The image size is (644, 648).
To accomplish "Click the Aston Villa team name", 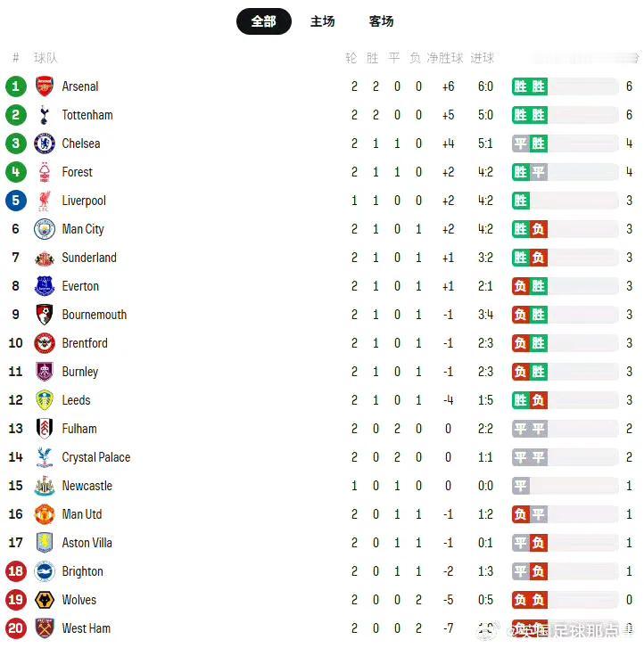I will [87, 543].
